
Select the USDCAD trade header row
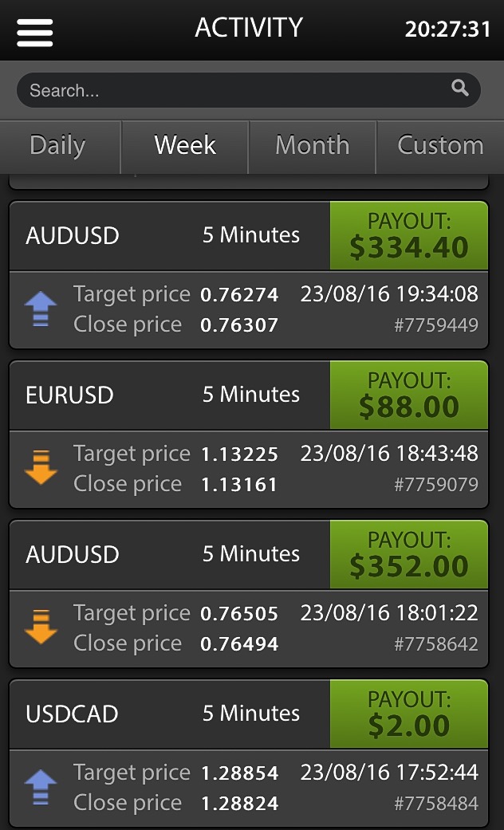[x=169, y=714]
